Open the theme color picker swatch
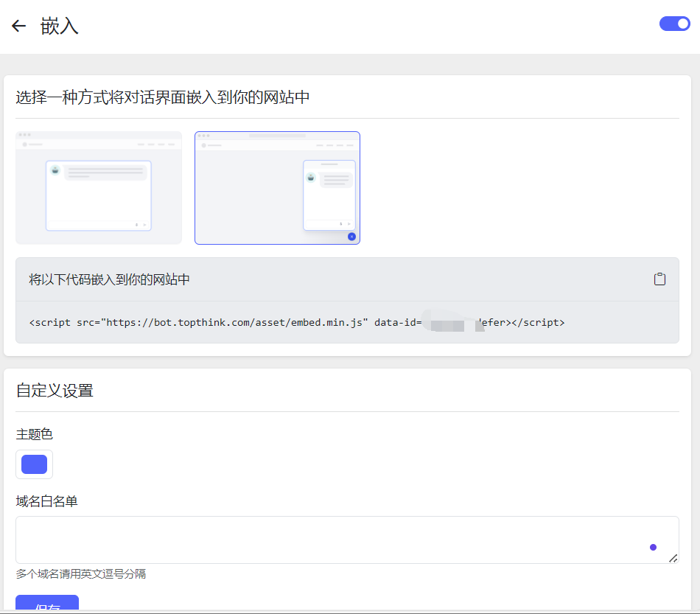 (x=35, y=464)
